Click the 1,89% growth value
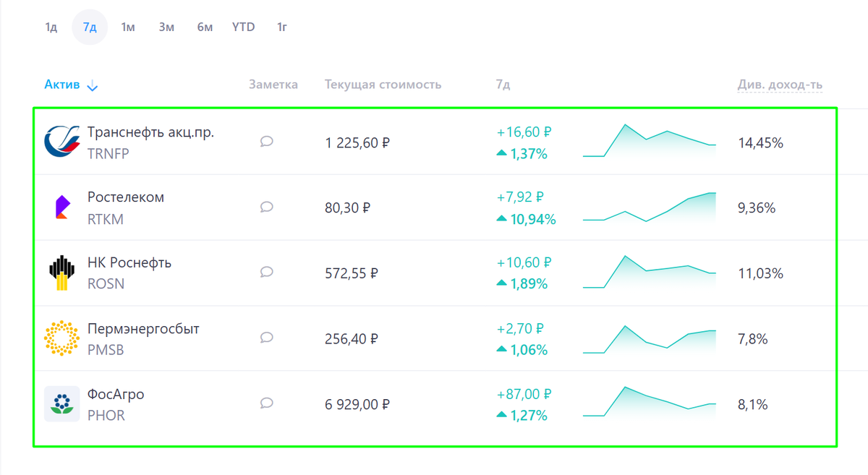Image resolution: width=868 pixels, height=475 pixels. click(x=529, y=284)
